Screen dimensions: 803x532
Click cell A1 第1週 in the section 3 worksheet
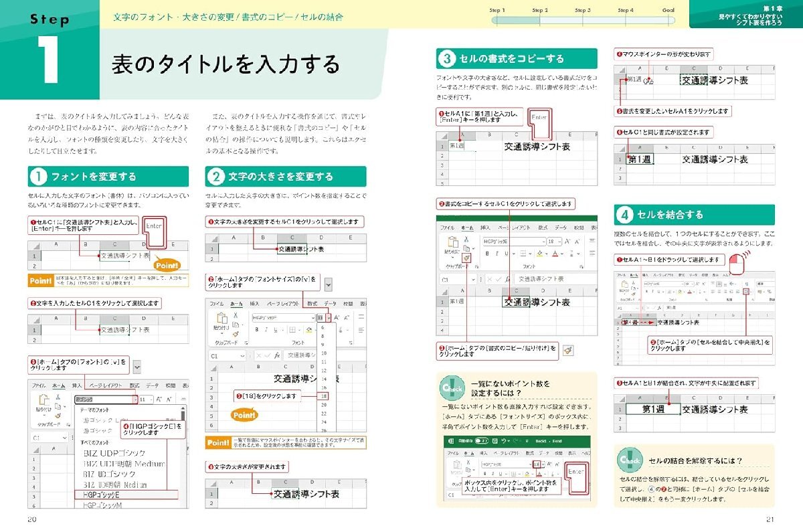[x=462, y=302]
